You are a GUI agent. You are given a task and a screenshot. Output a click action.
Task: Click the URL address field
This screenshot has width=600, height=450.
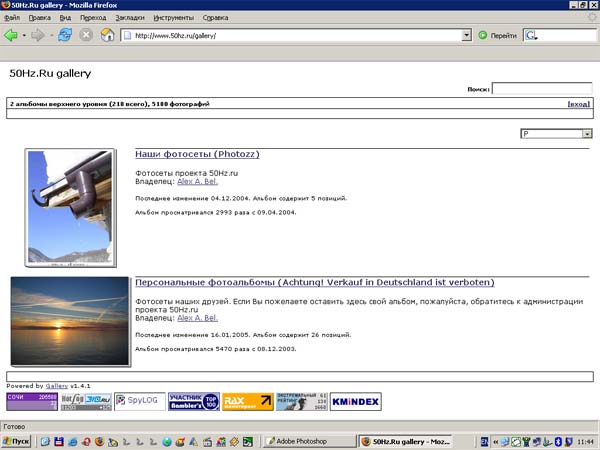pos(292,36)
